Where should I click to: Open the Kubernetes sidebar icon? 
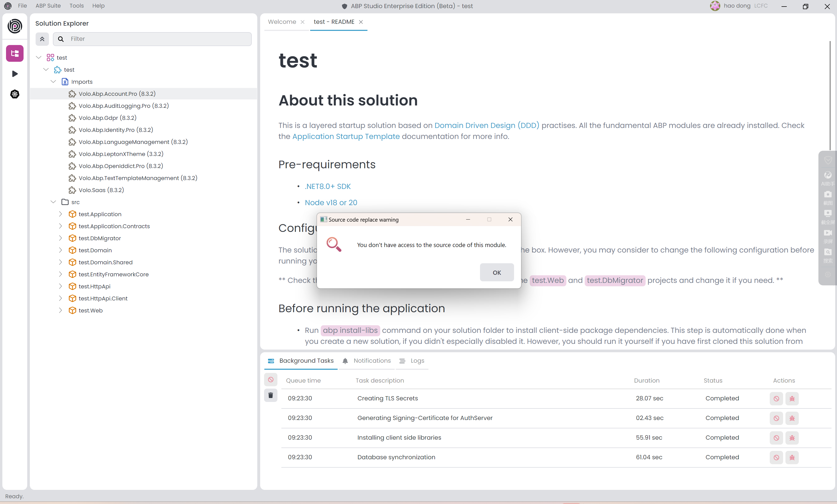point(15,94)
